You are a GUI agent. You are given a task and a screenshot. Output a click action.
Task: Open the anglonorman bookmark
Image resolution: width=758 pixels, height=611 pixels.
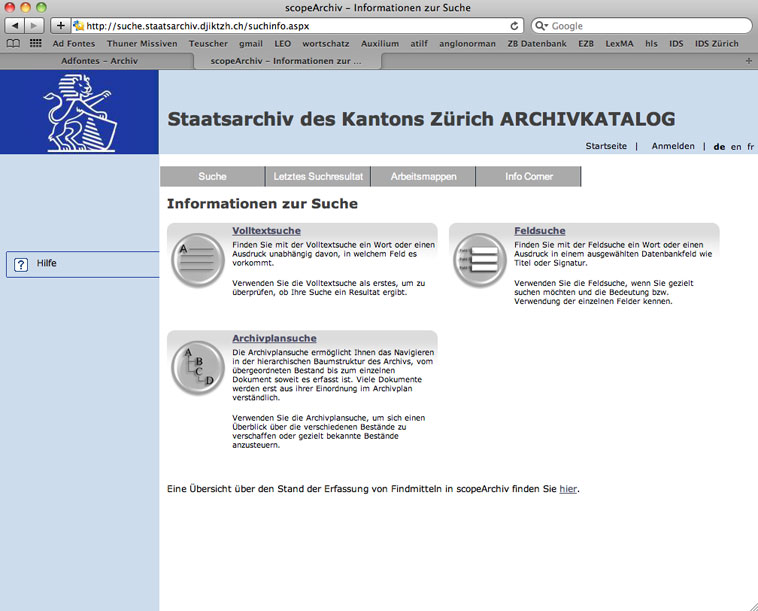[x=467, y=44]
